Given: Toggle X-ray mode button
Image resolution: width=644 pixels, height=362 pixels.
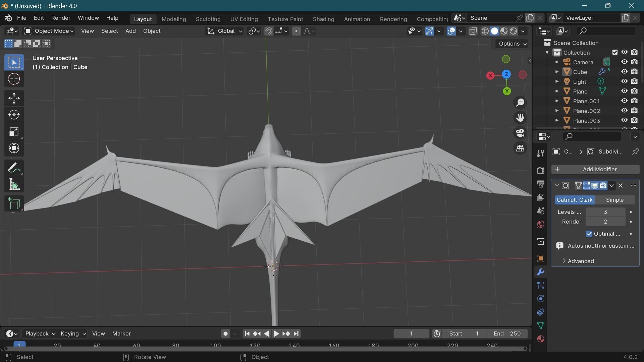Looking at the screenshot, I should [x=473, y=31].
